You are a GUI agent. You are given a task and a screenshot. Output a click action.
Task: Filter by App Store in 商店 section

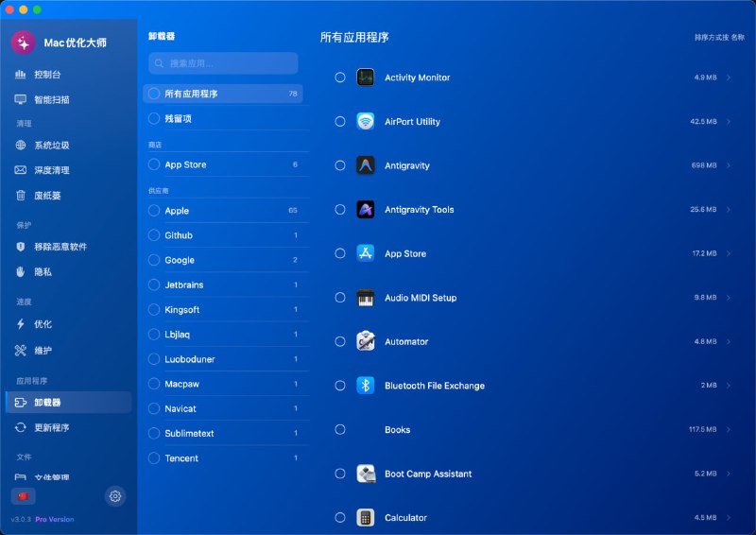click(223, 164)
